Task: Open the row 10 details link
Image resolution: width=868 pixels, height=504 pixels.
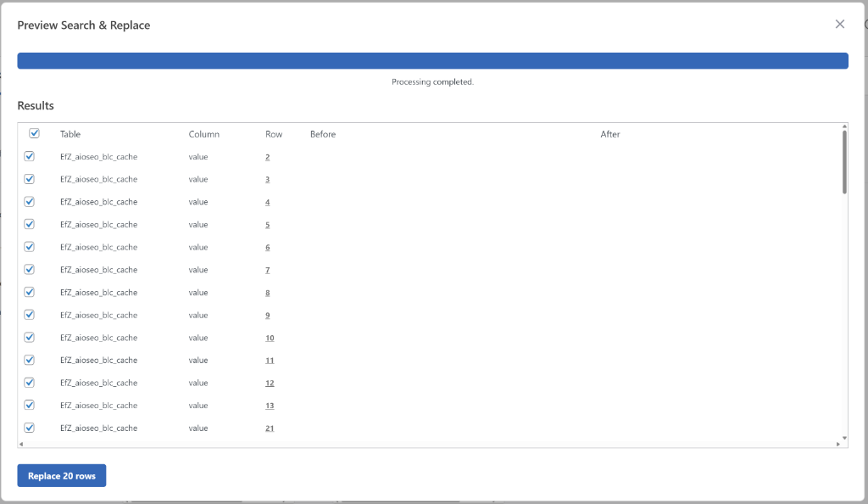Action: coord(269,337)
